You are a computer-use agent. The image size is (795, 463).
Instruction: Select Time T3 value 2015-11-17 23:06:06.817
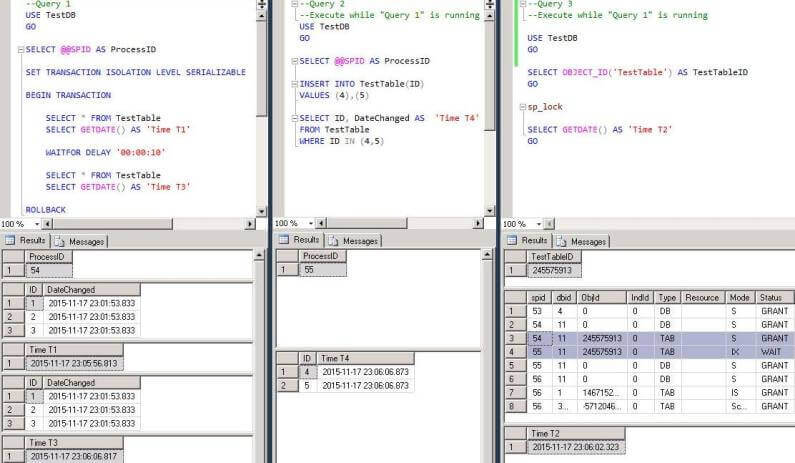(x=74, y=456)
